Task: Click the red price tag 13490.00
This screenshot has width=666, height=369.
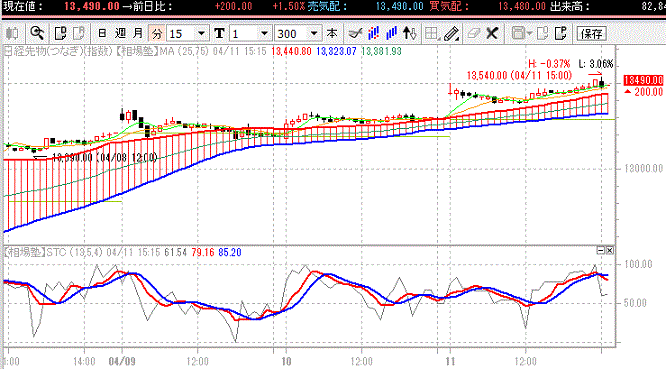Action: coord(643,80)
